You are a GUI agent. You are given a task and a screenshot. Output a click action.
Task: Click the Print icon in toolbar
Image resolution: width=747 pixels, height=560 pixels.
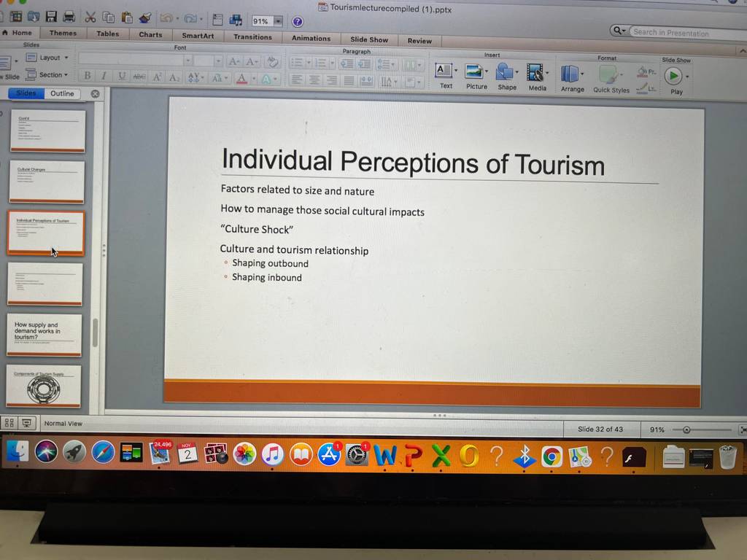point(69,17)
